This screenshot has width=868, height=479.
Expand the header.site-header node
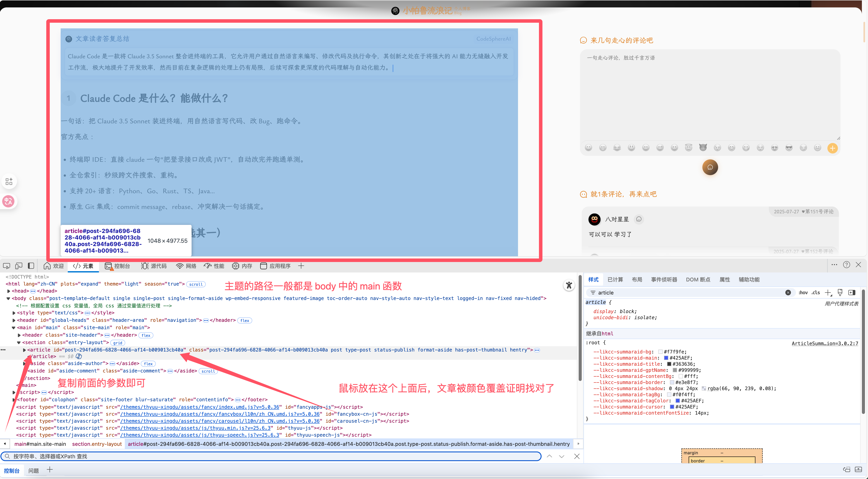pyautogui.click(x=19, y=335)
